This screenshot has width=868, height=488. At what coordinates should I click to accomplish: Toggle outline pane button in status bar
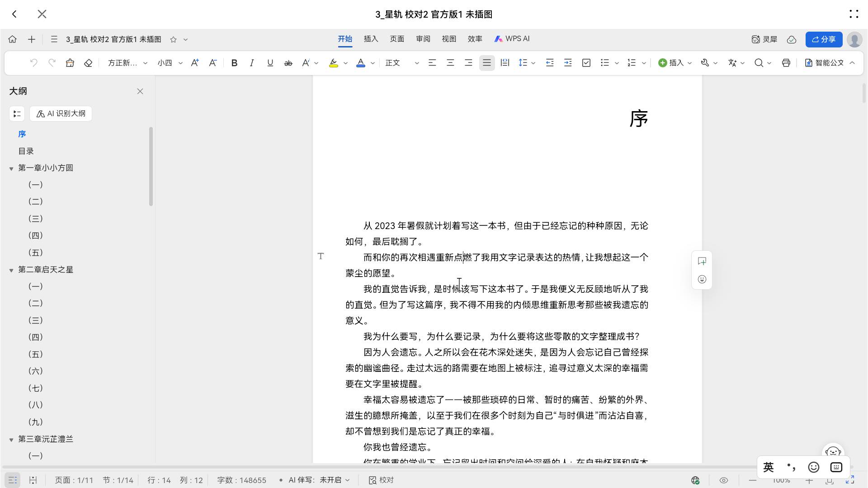click(x=13, y=480)
